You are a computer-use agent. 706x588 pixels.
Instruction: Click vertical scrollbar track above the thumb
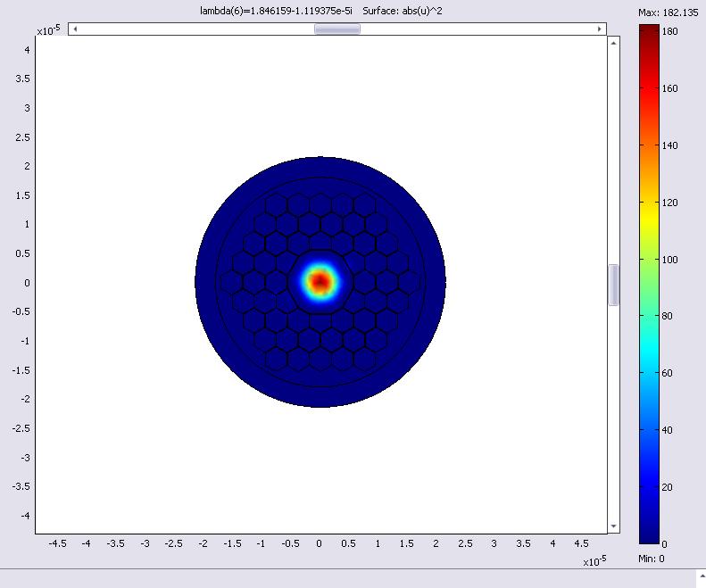[613, 152]
